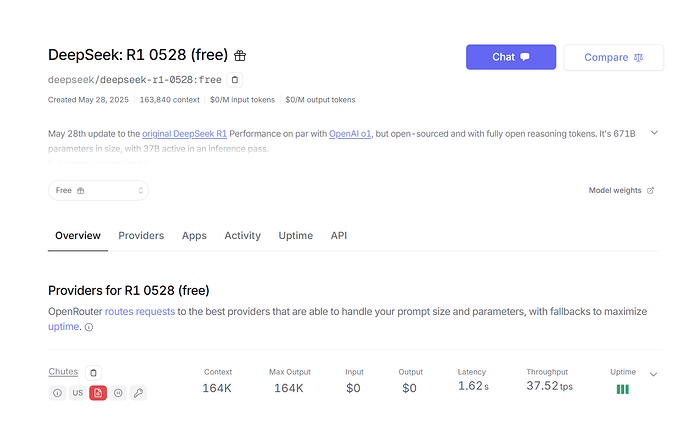Open the Activity tab
690x423 pixels.
(242, 236)
